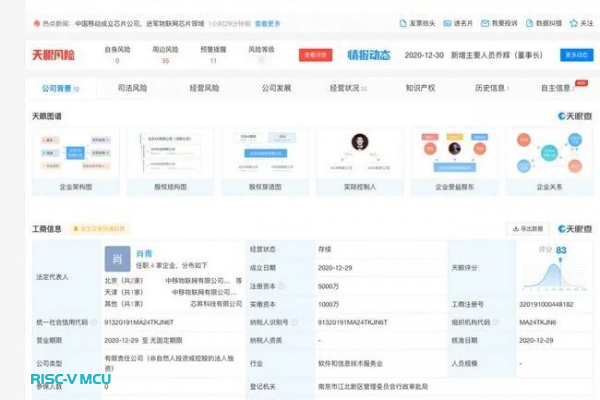The height and width of the screenshot is (400, 600).
Task: Click the 导出数据 export button
Action: click(x=528, y=229)
